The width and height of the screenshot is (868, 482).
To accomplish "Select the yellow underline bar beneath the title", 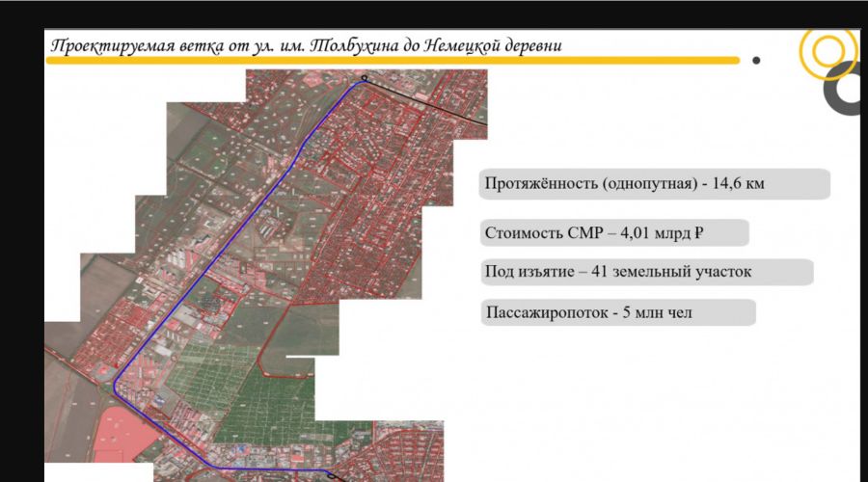I will (x=386, y=61).
